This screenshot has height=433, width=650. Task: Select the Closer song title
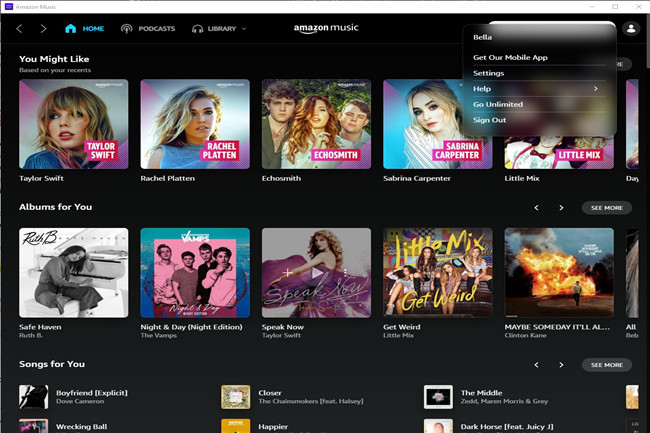tap(270, 393)
